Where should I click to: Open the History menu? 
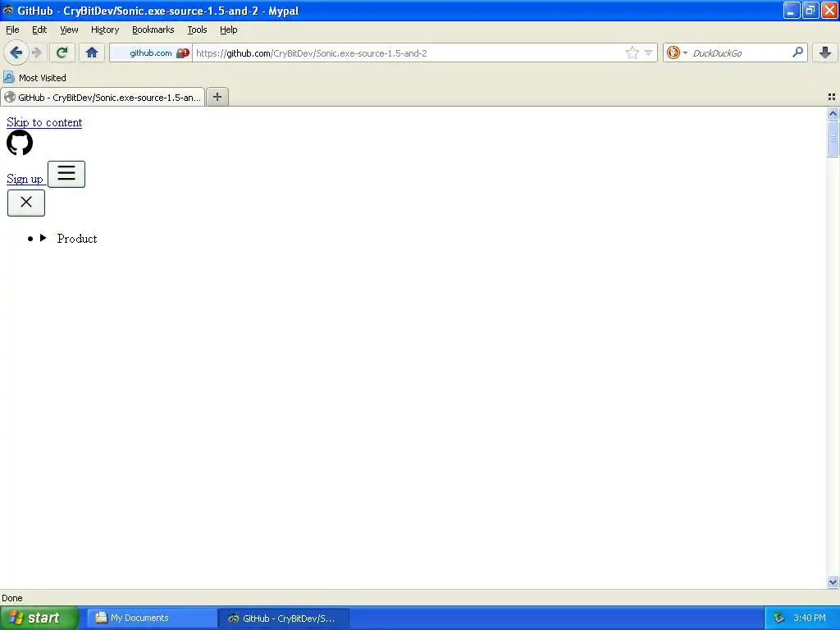pyautogui.click(x=105, y=30)
